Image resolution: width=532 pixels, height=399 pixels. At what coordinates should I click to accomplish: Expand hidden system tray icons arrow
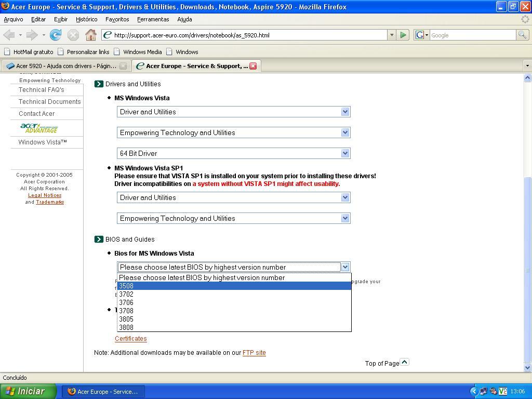click(x=474, y=392)
